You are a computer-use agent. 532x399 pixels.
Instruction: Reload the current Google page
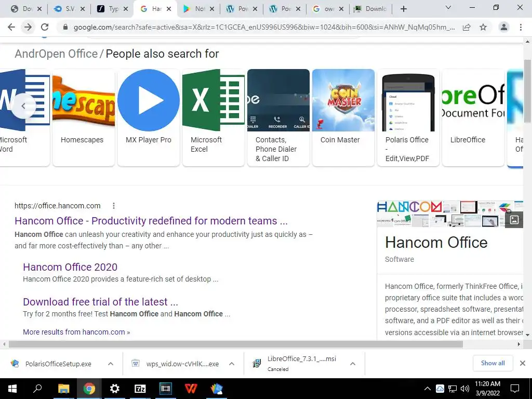click(45, 27)
